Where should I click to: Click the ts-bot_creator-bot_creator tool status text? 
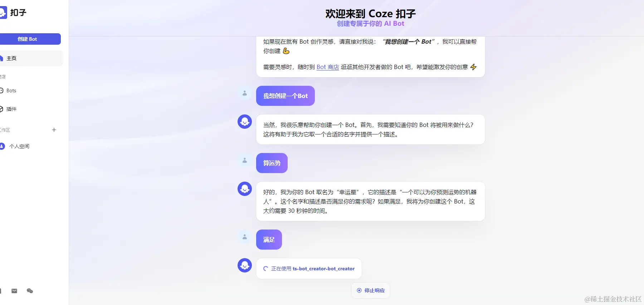[x=323, y=269]
